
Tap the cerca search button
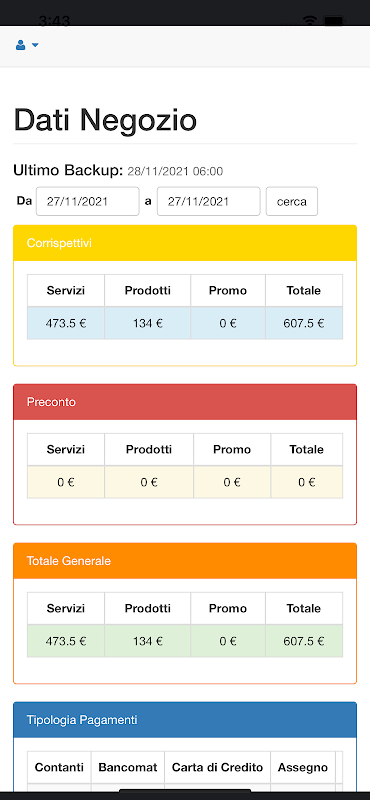tap(292, 202)
